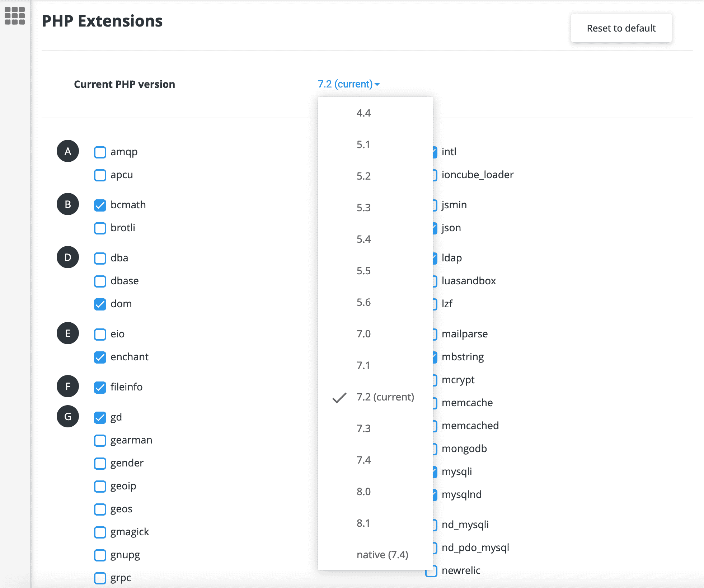The width and height of the screenshot is (704, 588).
Task: Select PHP version 5.1
Action: [375, 144]
